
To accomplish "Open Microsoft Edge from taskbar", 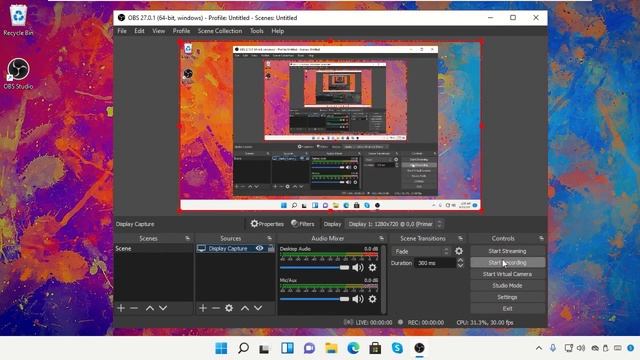I will tap(353, 348).
